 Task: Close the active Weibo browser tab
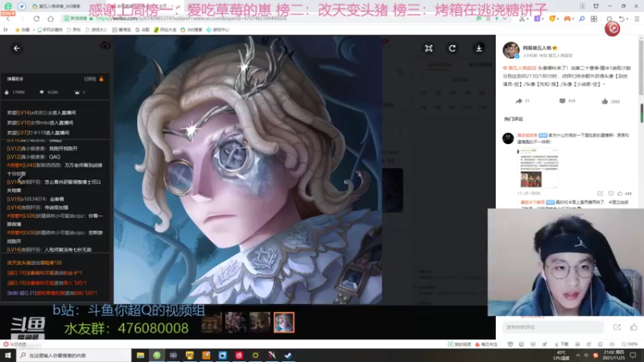click(x=178, y=6)
